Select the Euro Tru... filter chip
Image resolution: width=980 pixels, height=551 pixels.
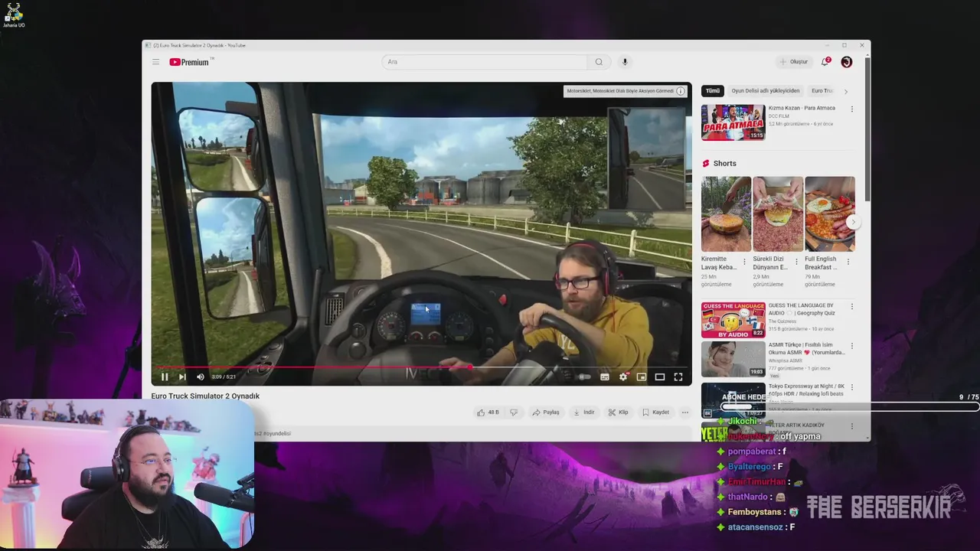822,91
